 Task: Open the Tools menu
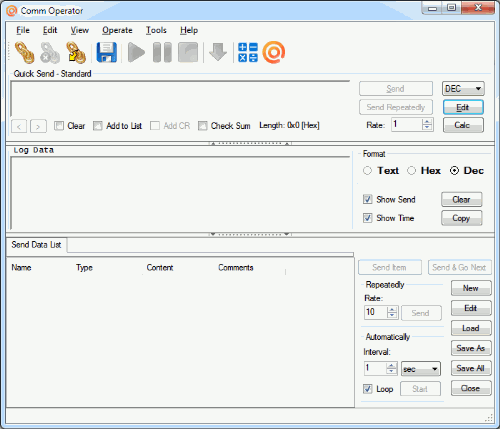coord(156,30)
